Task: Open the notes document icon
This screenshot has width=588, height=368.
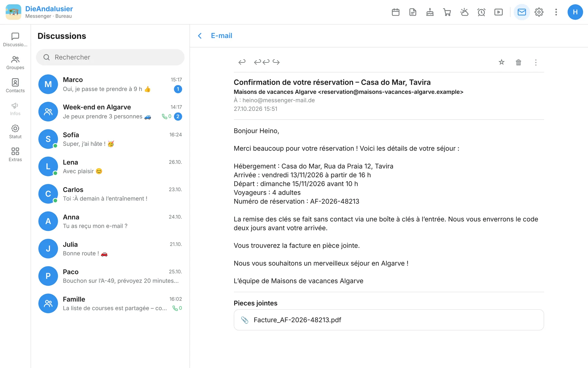Action: [x=413, y=12]
